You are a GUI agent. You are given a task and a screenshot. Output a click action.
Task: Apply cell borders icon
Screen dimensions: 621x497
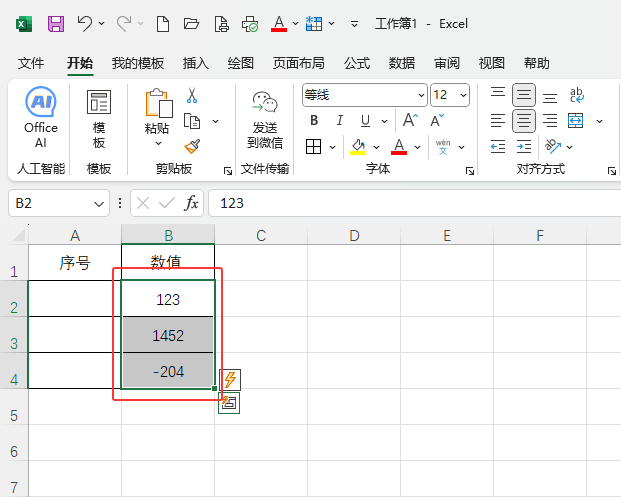pos(314,147)
